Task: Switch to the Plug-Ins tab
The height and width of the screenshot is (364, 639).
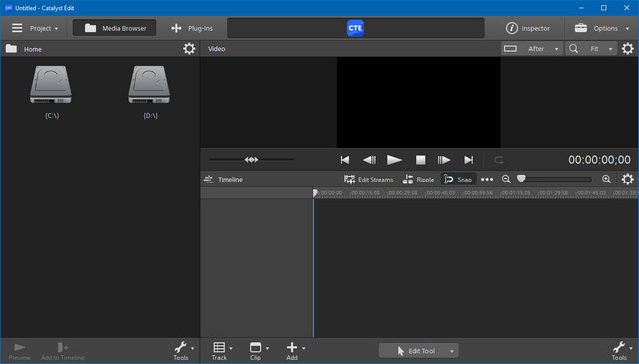Action: pos(192,28)
